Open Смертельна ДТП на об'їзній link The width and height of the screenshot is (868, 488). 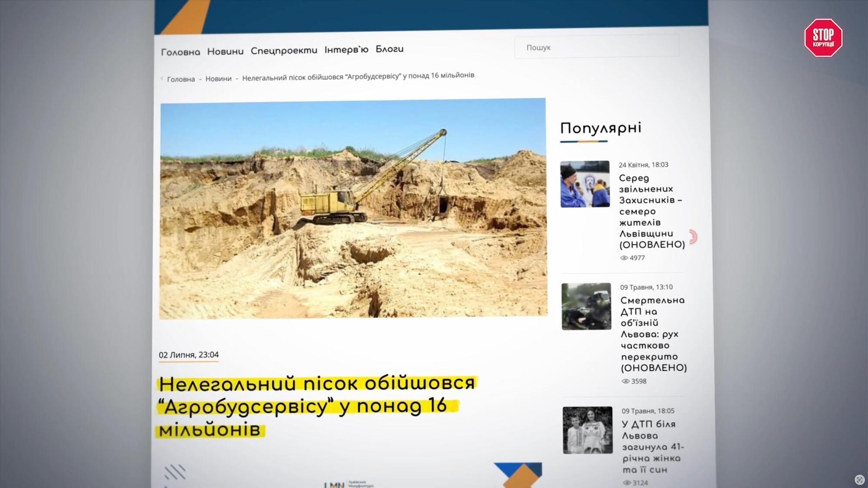[653, 334]
